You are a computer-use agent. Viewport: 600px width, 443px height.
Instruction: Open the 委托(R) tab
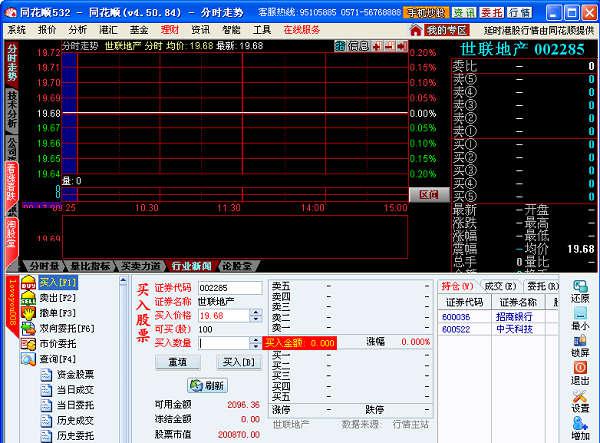point(543,286)
